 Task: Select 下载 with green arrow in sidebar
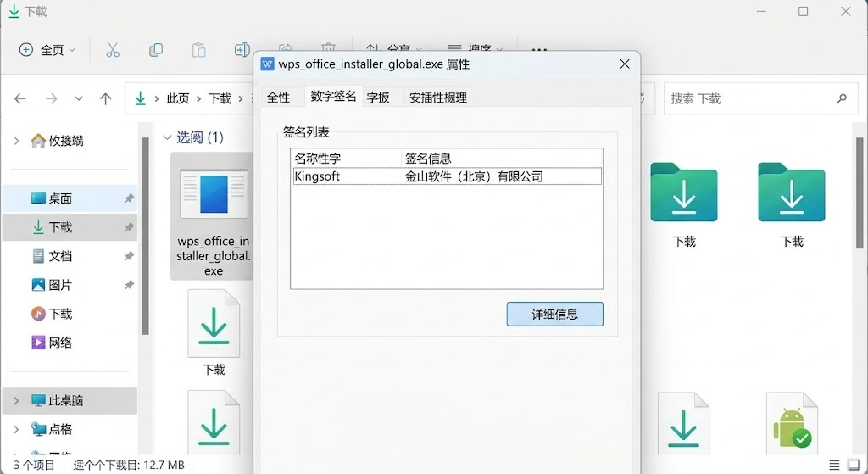click(x=70, y=227)
